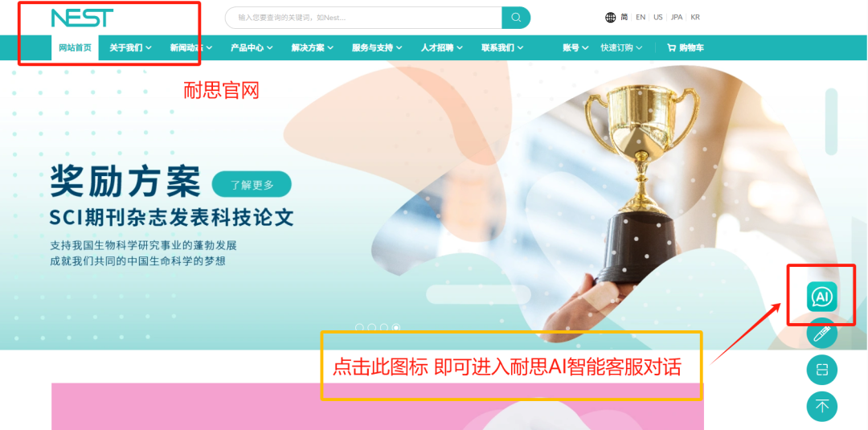Expand the 账号 dropdown
Viewport: 868px width, 430px height.
coord(575,47)
